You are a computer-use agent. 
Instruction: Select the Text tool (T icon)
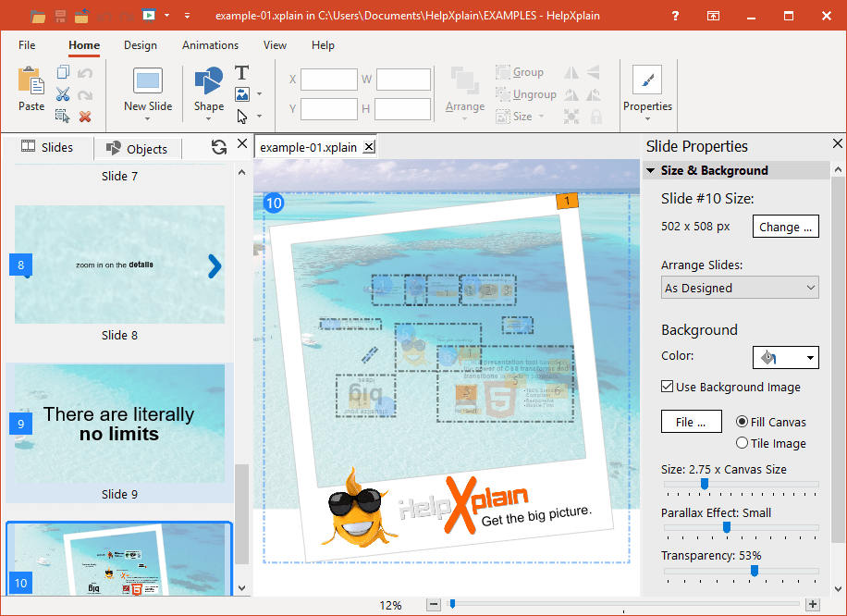241,72
